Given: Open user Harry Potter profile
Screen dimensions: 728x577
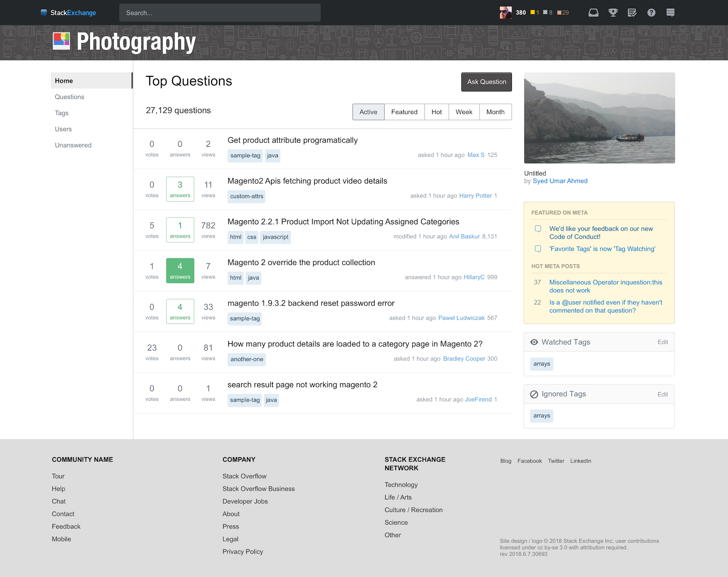Looking at the screenshot, I should (x=475, y=196).
